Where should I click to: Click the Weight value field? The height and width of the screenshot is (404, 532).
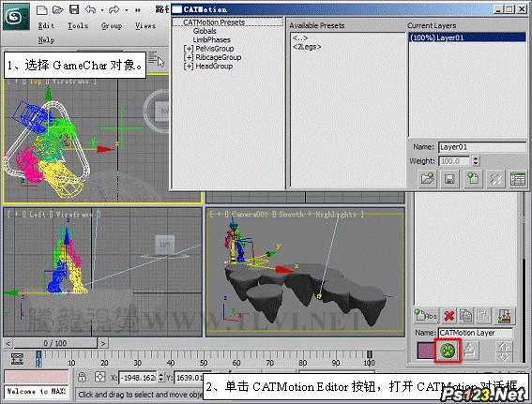[454, 161]
